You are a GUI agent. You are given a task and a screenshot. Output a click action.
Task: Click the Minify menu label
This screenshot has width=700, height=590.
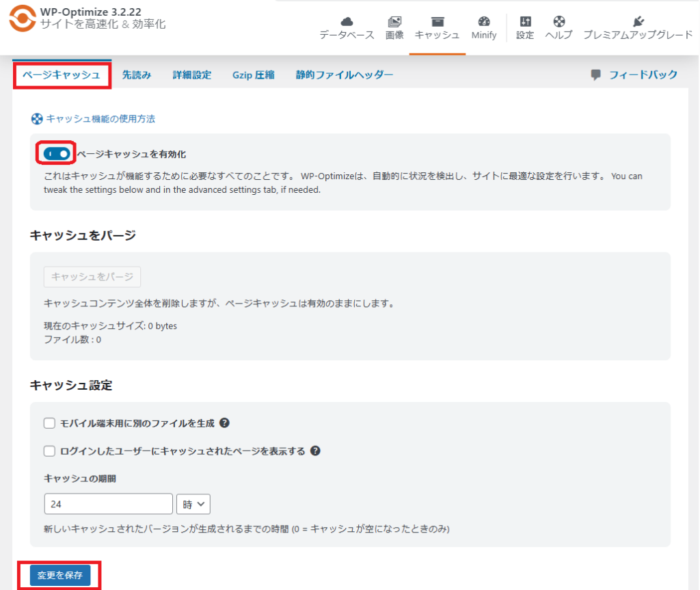484,35
